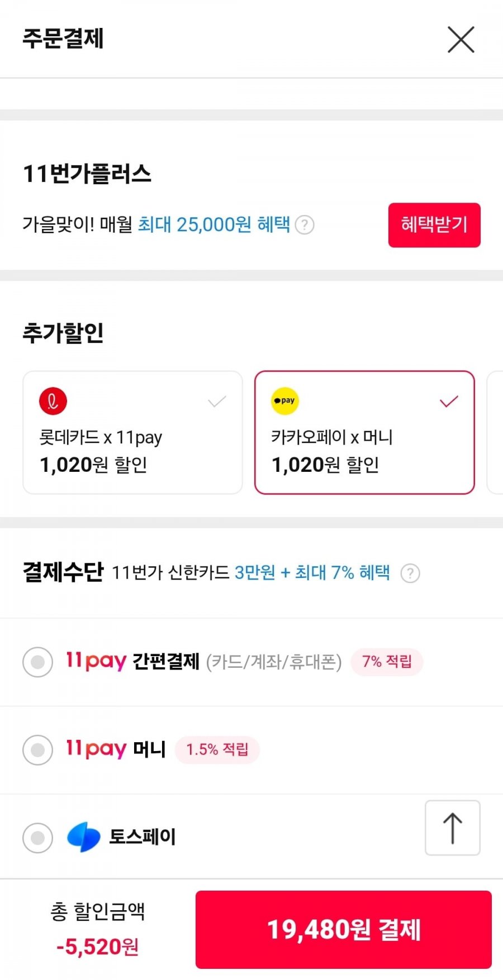Select the 11pay 머니 radio button
The width and height of the screenshot is (503, 980).
click(x=37, y=749)
